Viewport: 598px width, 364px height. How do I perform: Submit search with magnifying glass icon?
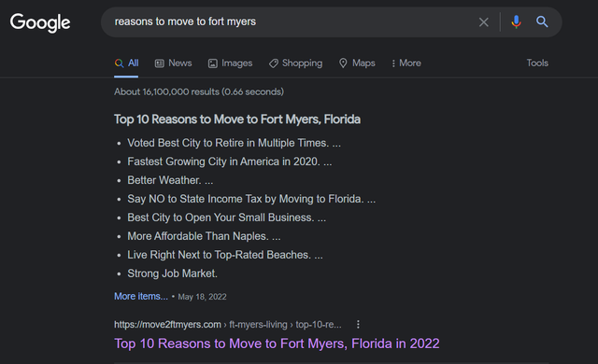pos(542,21)
